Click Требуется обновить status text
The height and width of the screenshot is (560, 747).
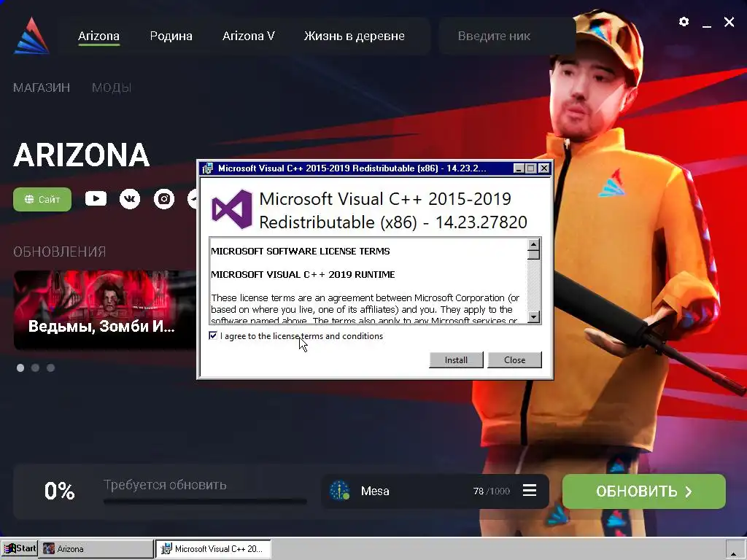(x=165, y=485)
